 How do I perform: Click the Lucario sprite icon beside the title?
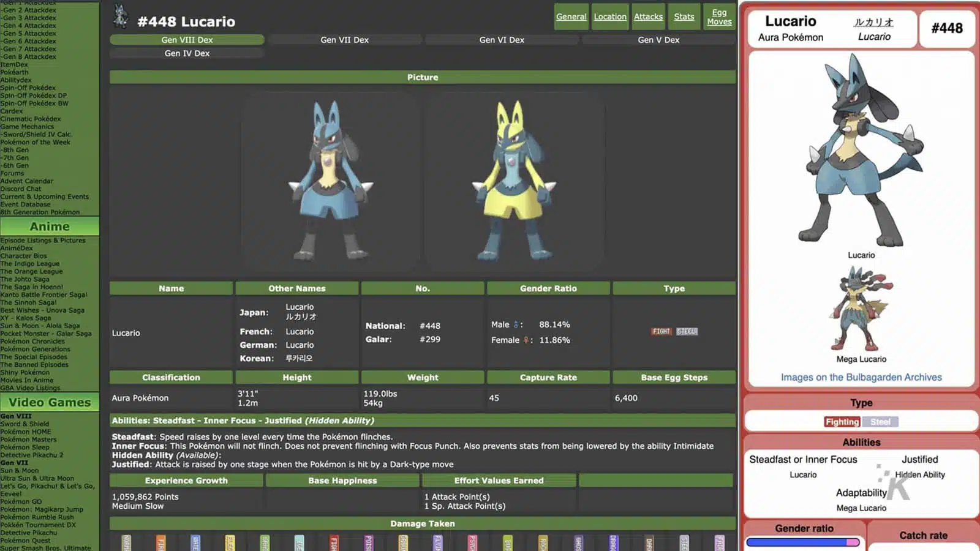tap(121, 17)
